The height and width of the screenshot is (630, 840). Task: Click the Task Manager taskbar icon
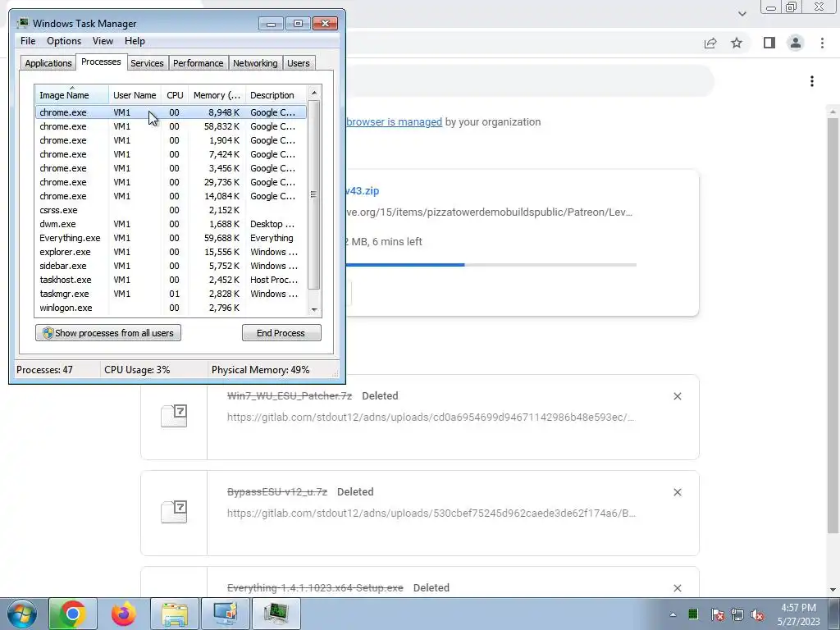276,614
